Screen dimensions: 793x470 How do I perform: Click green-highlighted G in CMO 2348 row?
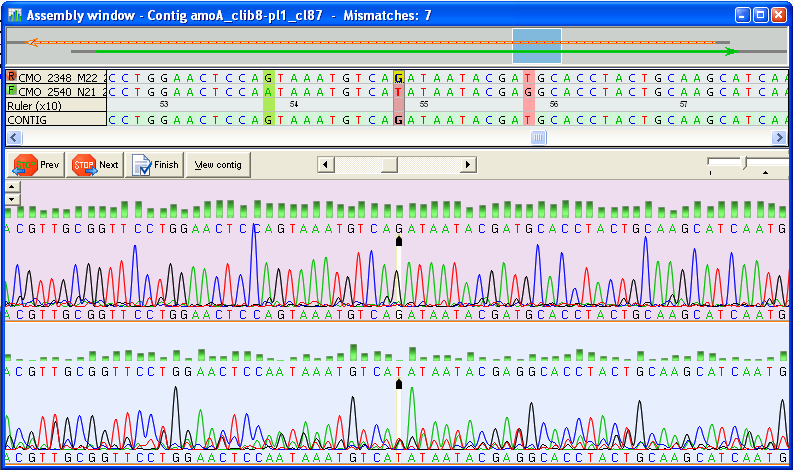268,78
